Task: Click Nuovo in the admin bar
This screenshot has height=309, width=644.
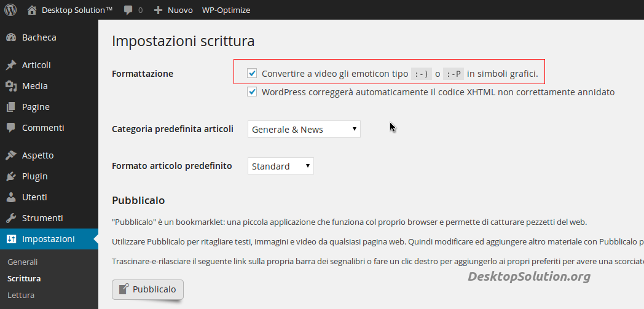Action: pos(180,10)
